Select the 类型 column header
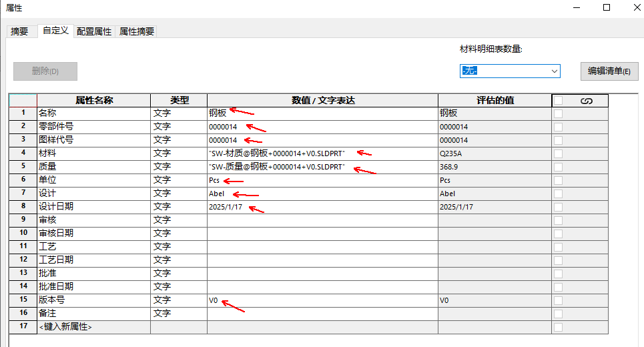Screen dimensions: 644x347 click(x=179, y=100)
